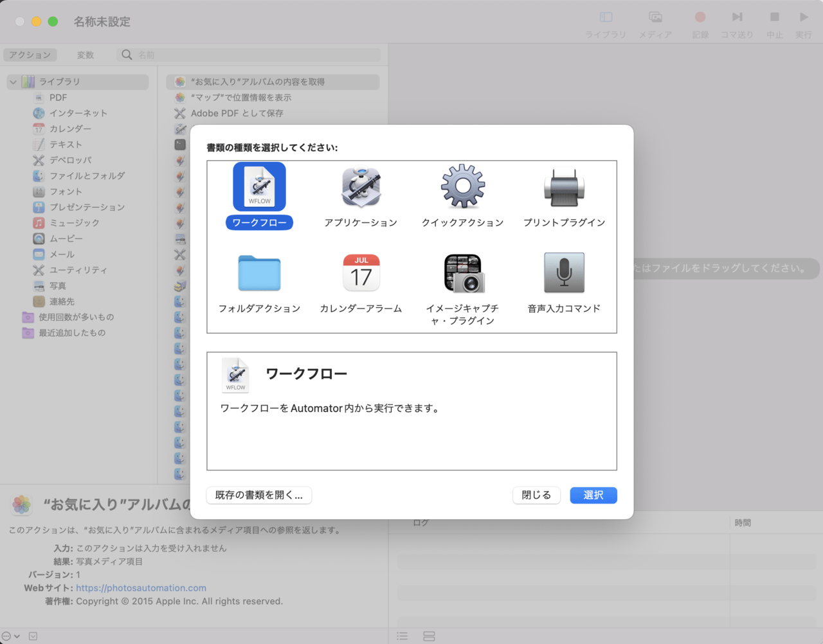
Task: Select the プリントプラグイン printer icon
Action: click(564, 187)
